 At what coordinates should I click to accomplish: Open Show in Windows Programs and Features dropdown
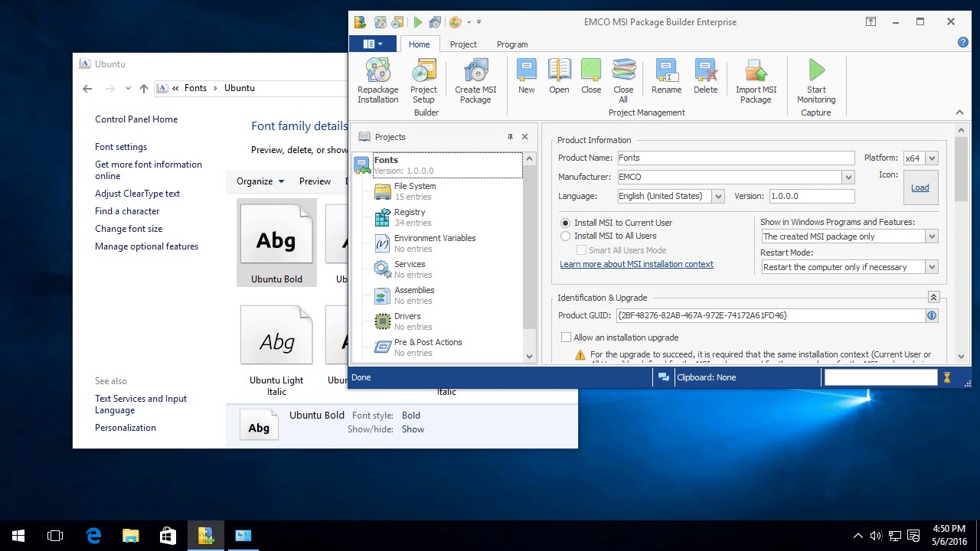(x=932, y=236)
